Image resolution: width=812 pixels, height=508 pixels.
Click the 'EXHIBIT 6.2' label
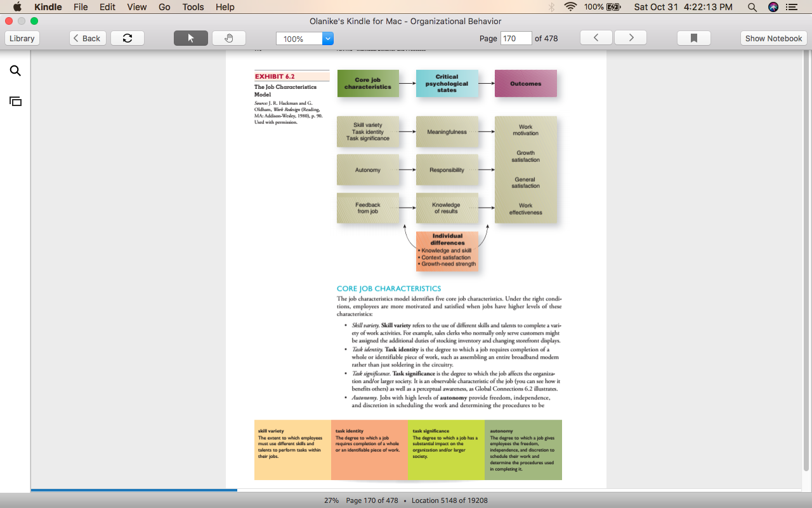(x=275, y=77)
